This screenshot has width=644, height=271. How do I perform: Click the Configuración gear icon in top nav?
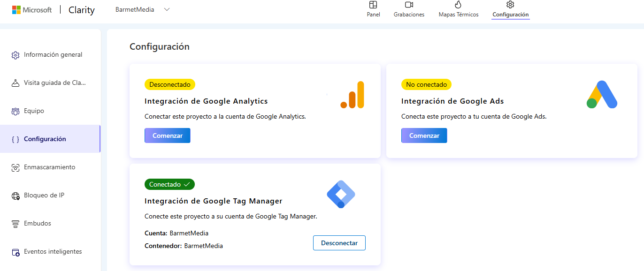click(x=510, y=5)
